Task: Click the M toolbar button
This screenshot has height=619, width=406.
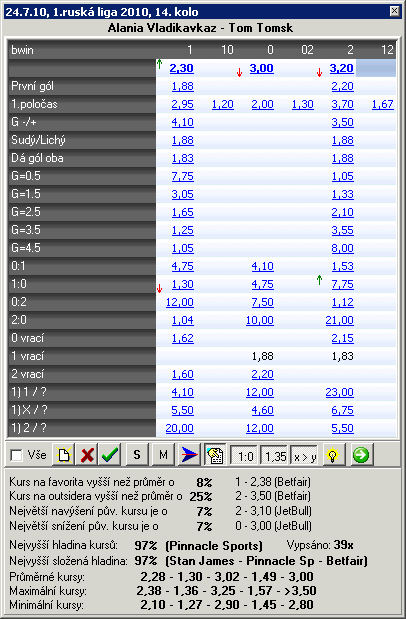Action: (163, 455)
